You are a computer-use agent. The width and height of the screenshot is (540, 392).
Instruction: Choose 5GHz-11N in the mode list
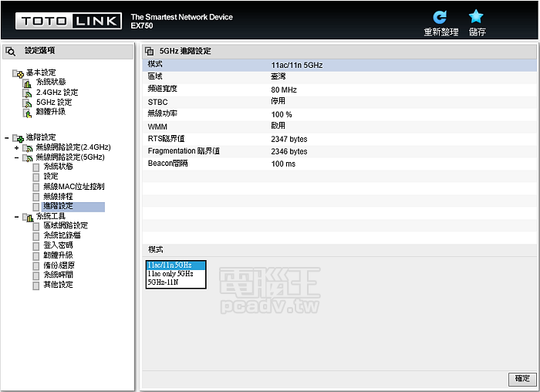click(163, 282)
